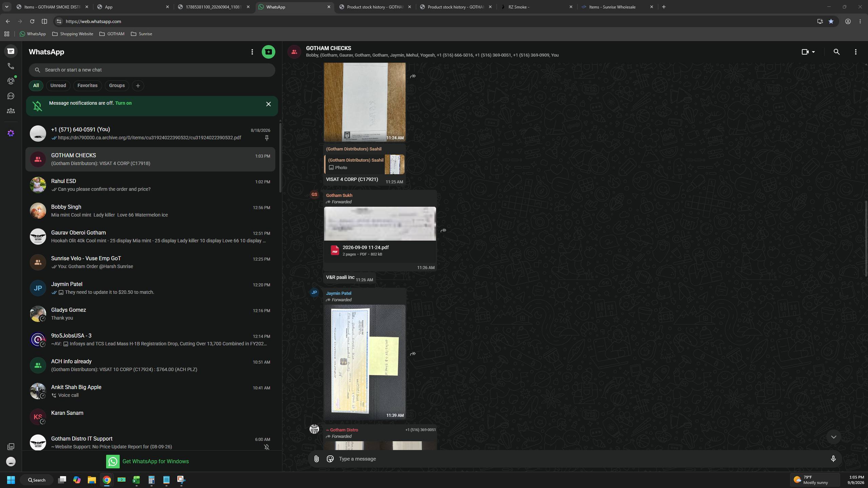
Task: Open the Communities sidebar icon
Action: (x=11, y=111)
